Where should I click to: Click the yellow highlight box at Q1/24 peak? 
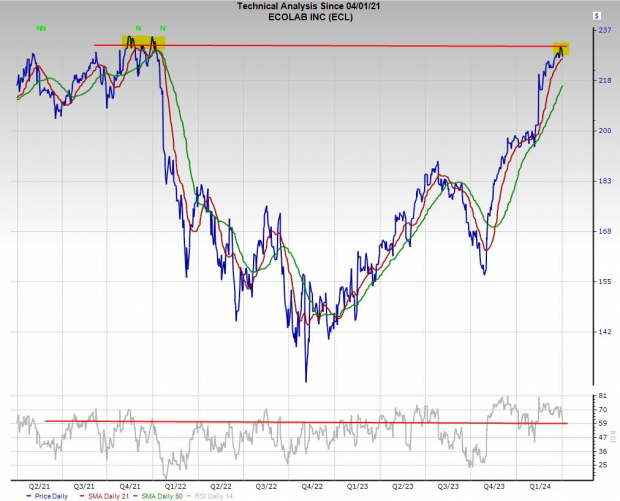(563, 48)
